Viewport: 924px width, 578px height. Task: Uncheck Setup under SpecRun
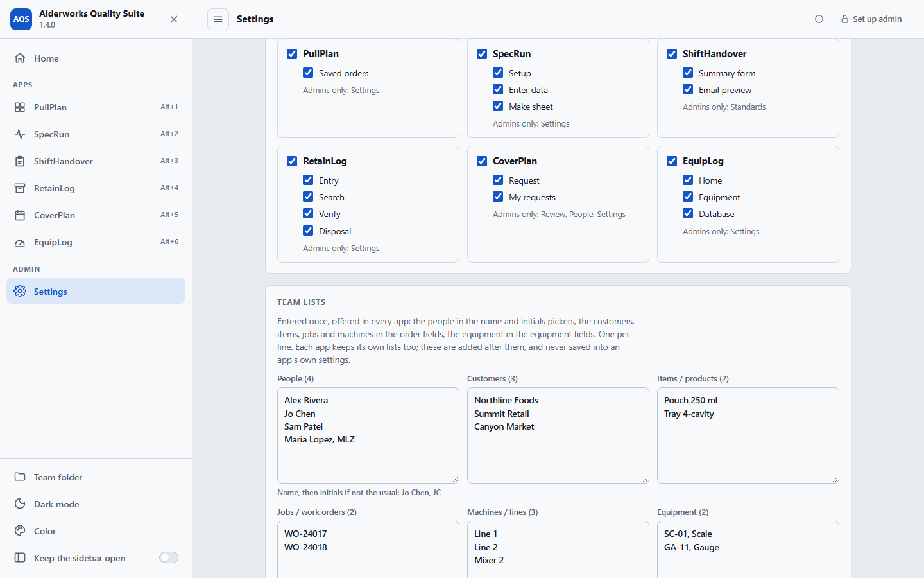coord(498,73)
